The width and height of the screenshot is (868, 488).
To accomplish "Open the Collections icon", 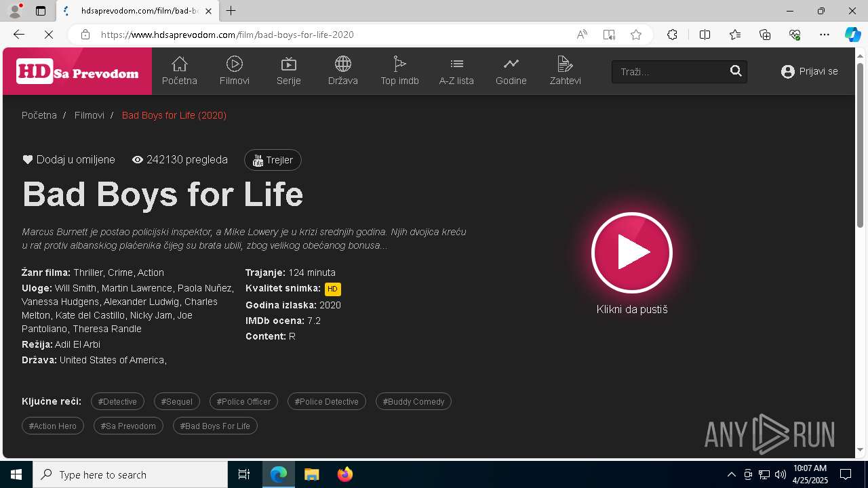I will pyautogui.click(x=765, y=35).
